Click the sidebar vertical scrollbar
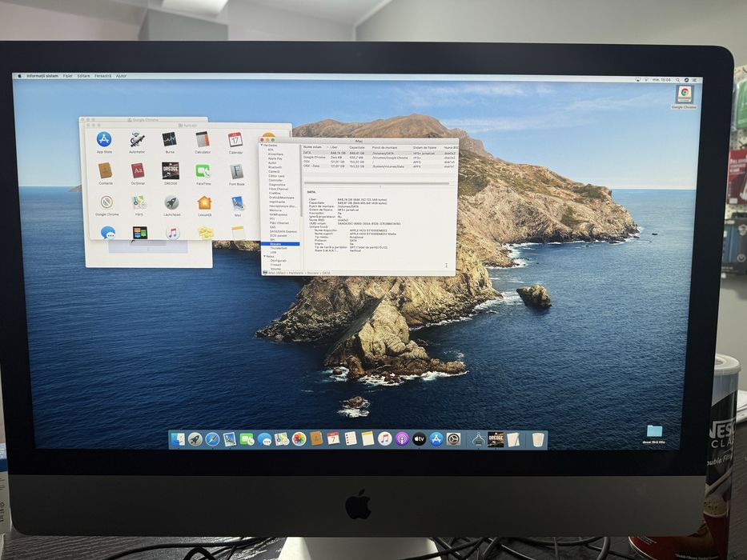Image resolution: width=747 pixels, height=560 pixels. click(301, 181)
